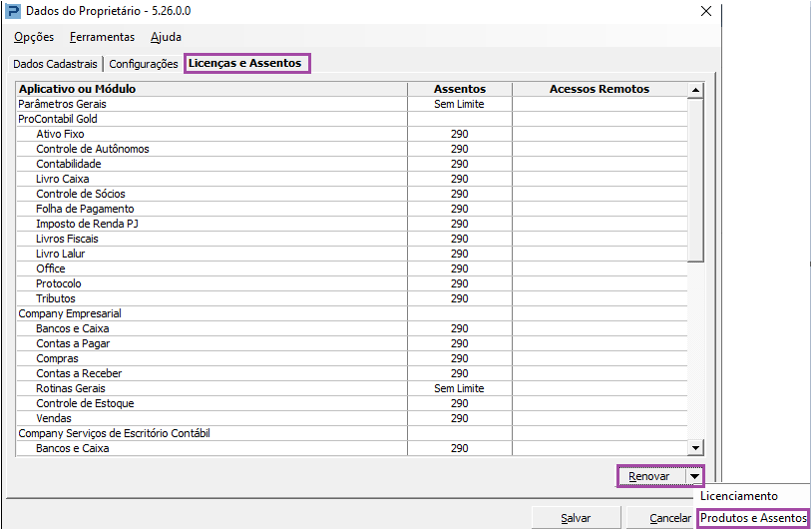Click the 290 seats value for Tributos
The width and height of the screenshot is (812, 530).
[x=459, y=298]
